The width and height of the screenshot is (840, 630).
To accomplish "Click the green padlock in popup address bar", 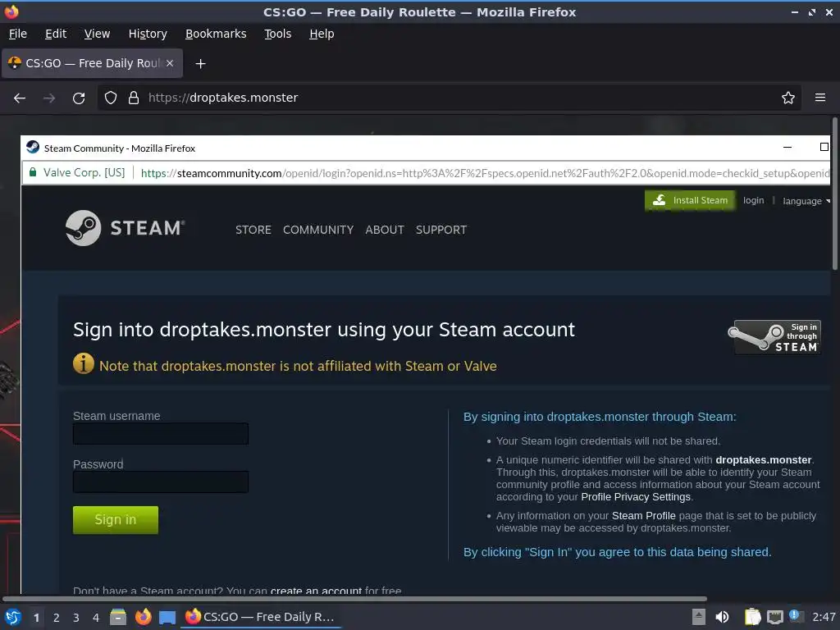I will click(x=33, y=172).
